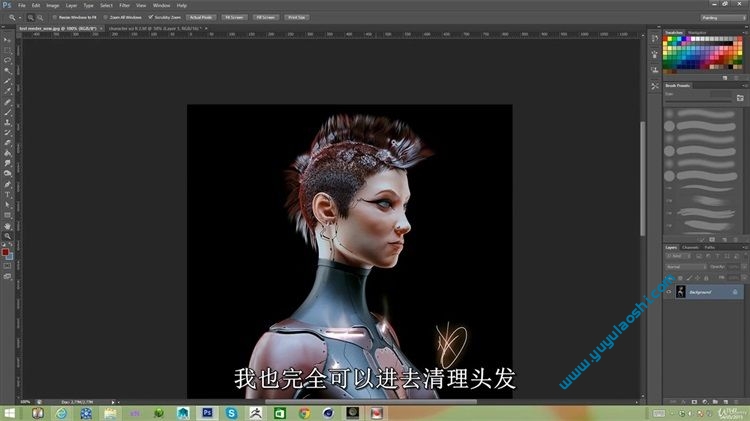Select the Paint Bucket tool
The height and width of the screenshot is (421, 750).
pos(7,153)
